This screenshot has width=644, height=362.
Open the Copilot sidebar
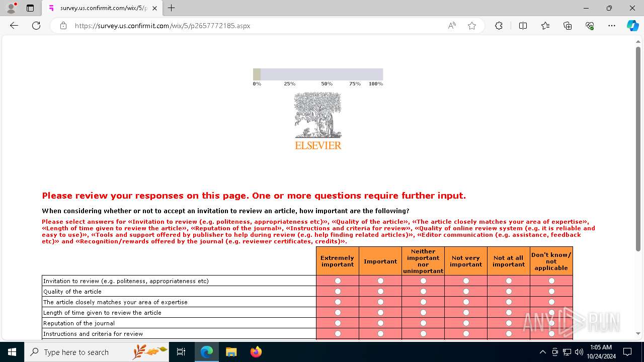click(632, 26)
